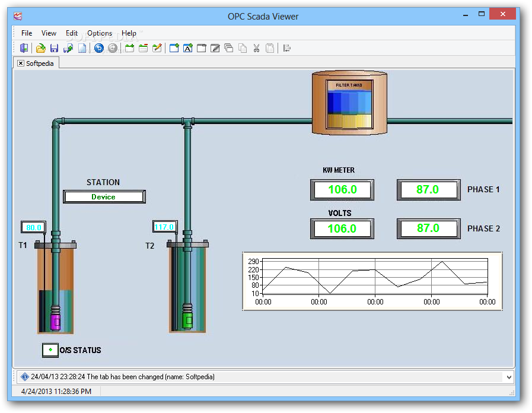Click the T1 tank label

click(23, 245)
